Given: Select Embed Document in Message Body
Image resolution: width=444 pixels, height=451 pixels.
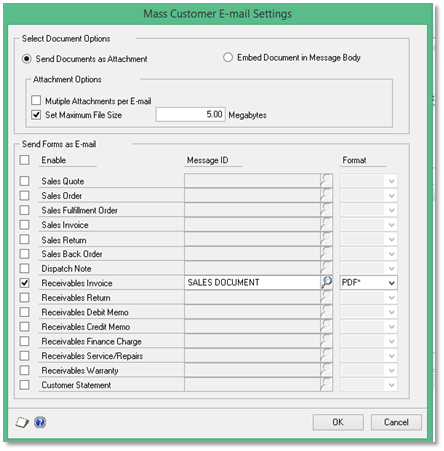Looking at the screenshot, I should [x=228, y=57].
